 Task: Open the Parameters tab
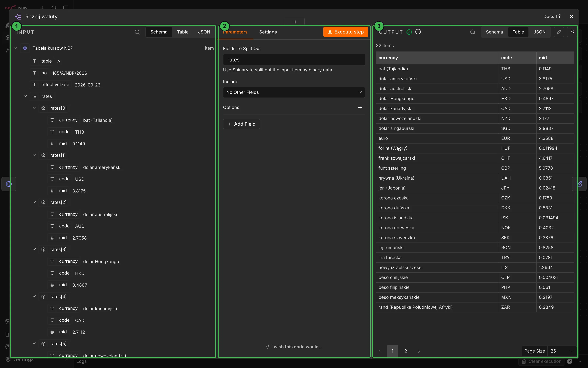coord(235,32)
